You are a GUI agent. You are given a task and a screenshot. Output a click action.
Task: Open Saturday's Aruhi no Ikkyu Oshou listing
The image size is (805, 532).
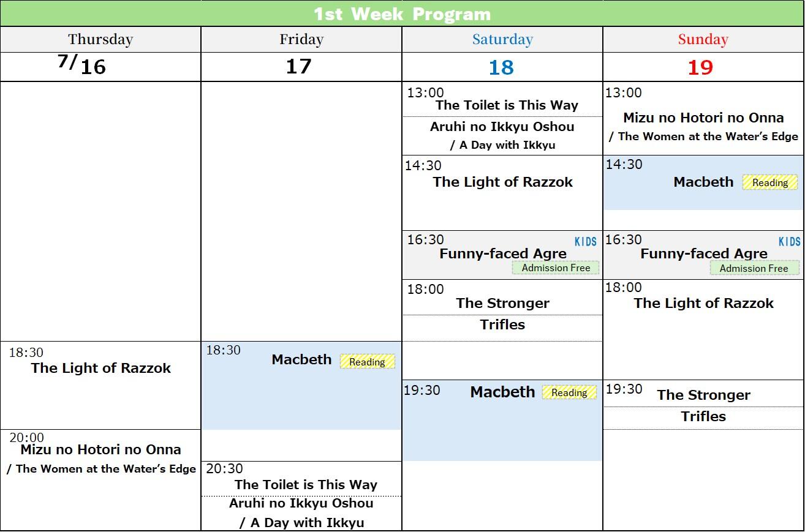[x=502, y=127]
